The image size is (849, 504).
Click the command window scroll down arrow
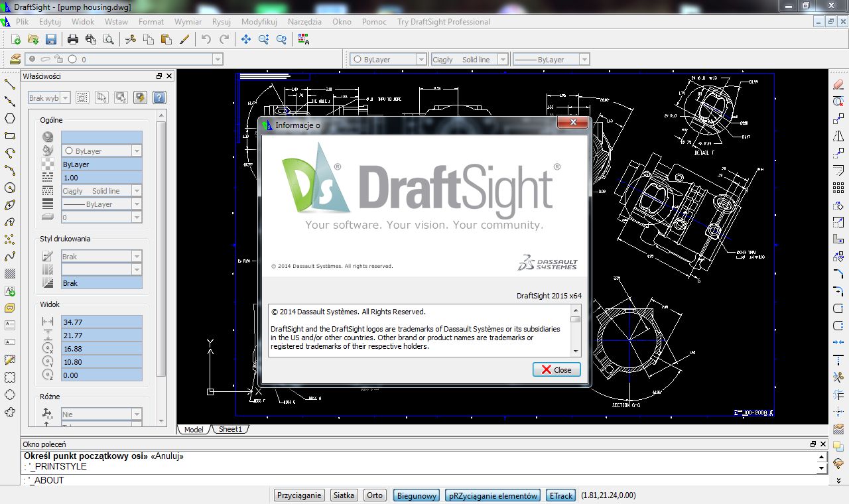point(822,468)
